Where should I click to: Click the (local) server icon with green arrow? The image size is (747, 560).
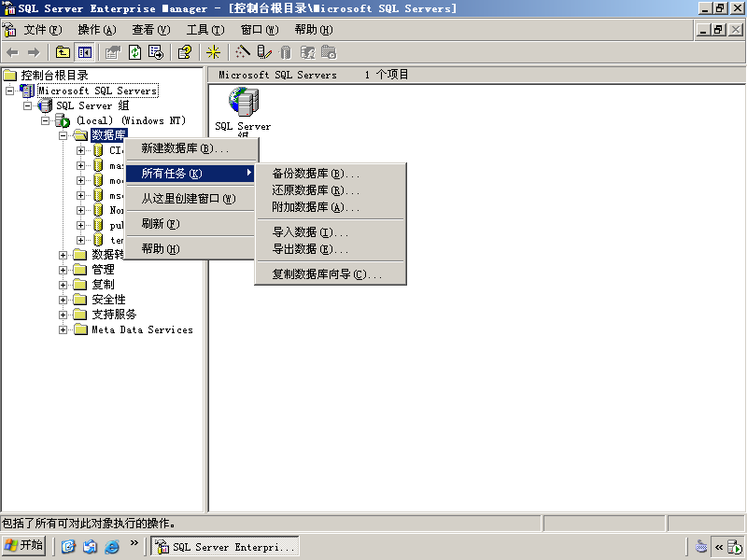tap(63, 120)
